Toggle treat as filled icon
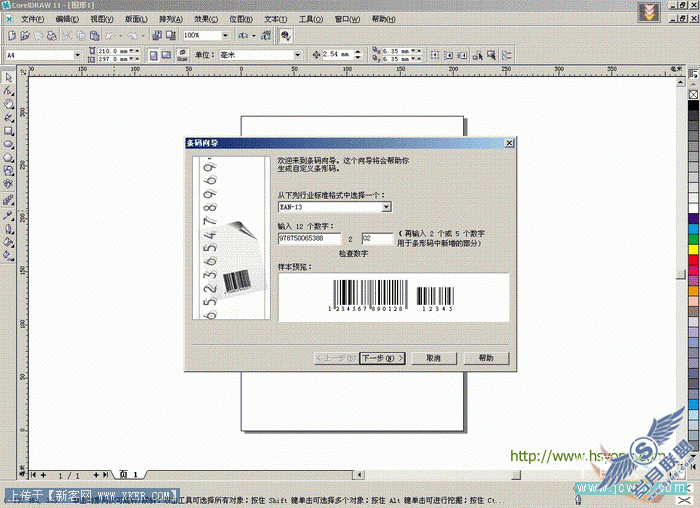This screenshot has width=700, height=508. click(x=492, y=55)
